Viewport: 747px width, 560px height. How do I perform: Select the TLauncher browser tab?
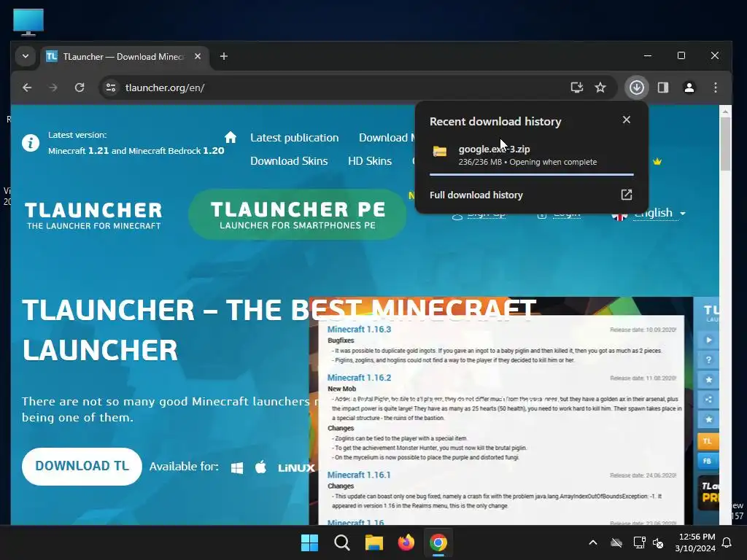point(125,57)
